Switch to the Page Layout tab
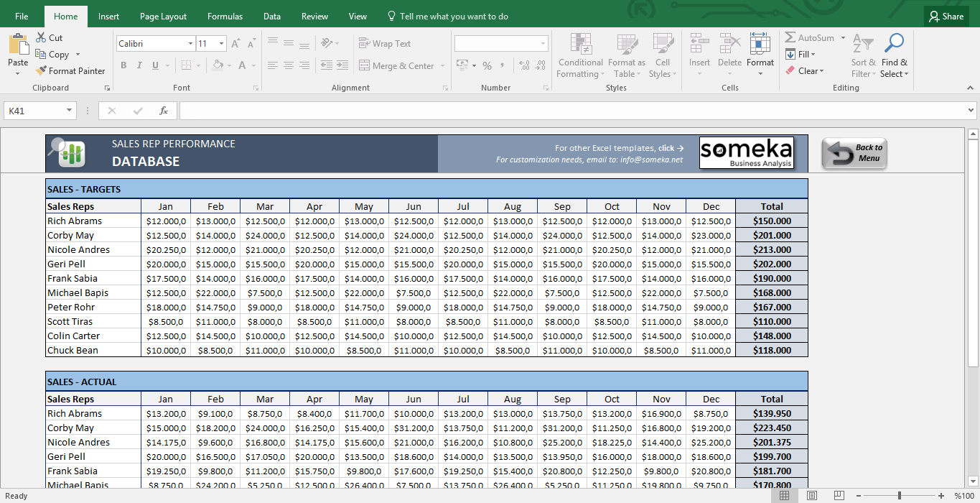This screenshot has height=503, width=980. (x=163, y=17)
